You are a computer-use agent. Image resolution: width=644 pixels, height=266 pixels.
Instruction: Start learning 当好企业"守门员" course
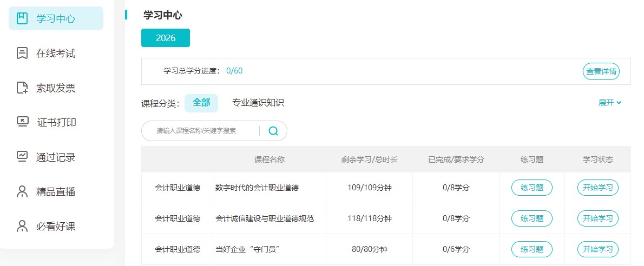tap(598, 249)
